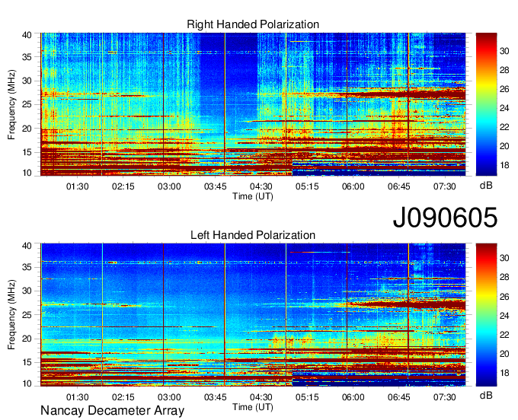This screenshot has width=518, height=420.
Task: Click the 30 dB value on top color bar
Action: (504, 51)
